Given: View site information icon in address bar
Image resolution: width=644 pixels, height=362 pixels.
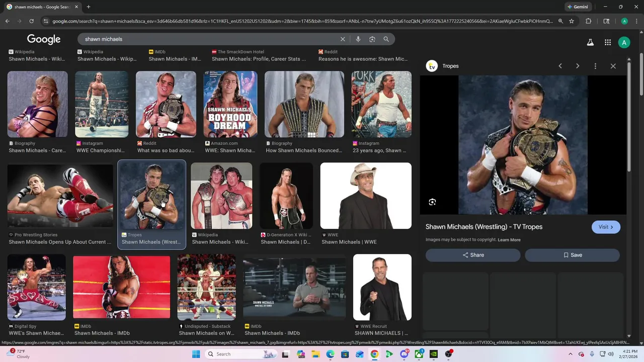Looking at the screenshot, I should click(46, 21).
